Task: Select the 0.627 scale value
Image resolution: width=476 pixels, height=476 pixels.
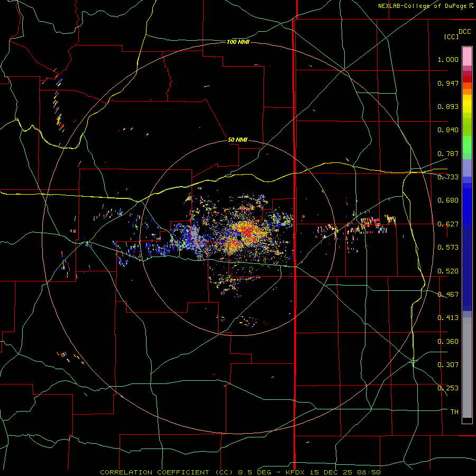Action: tap(448, 224)
